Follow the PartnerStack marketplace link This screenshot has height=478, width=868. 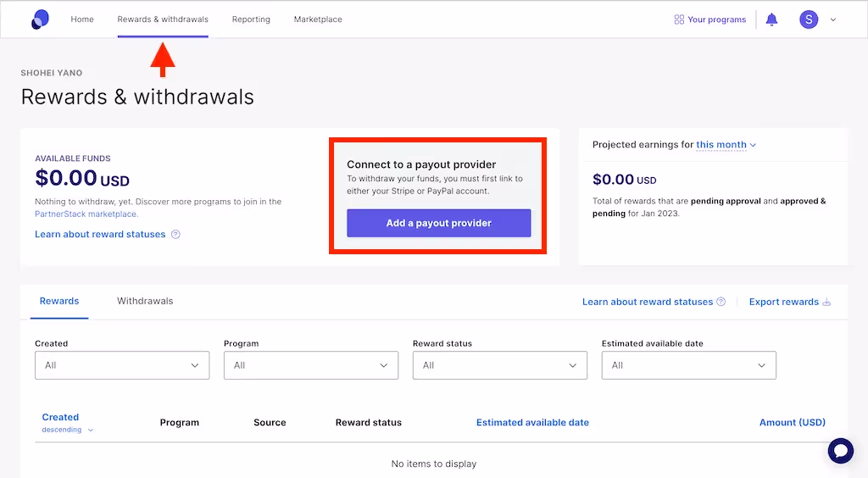(x=86, y=214)
